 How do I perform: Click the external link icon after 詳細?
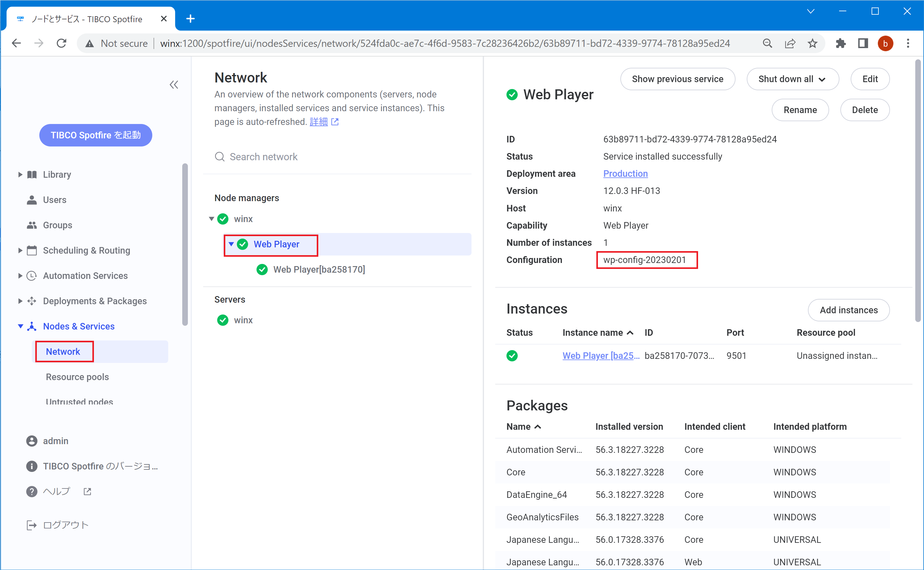(335, 122)
